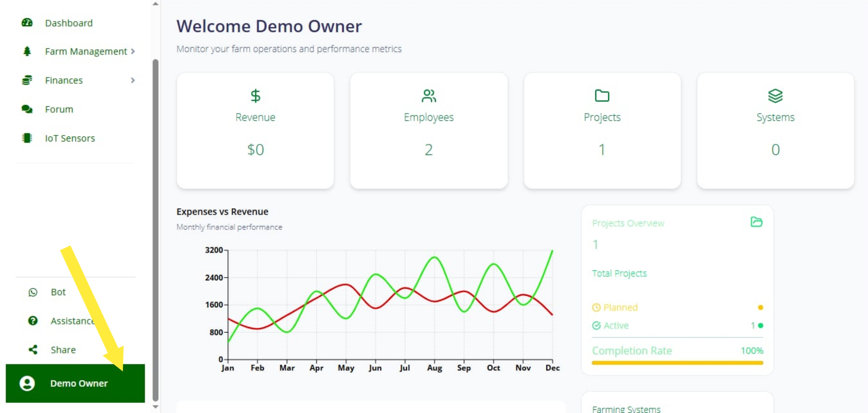The width and height of the screenshot is (868, 413).
Task: Click the WhatsApp Bot icon
Action: pyautogui.click(x=33, y=292)
